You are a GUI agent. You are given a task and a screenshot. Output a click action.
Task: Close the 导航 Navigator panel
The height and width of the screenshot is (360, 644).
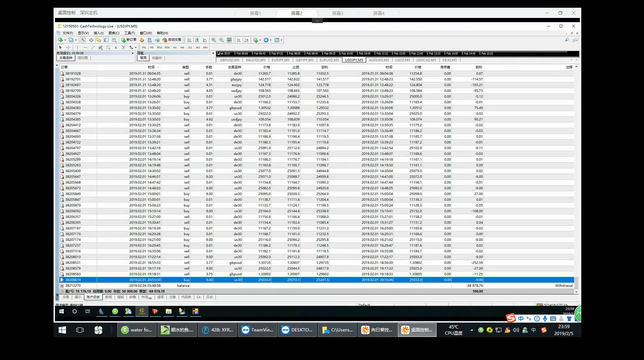coord(213,53)
